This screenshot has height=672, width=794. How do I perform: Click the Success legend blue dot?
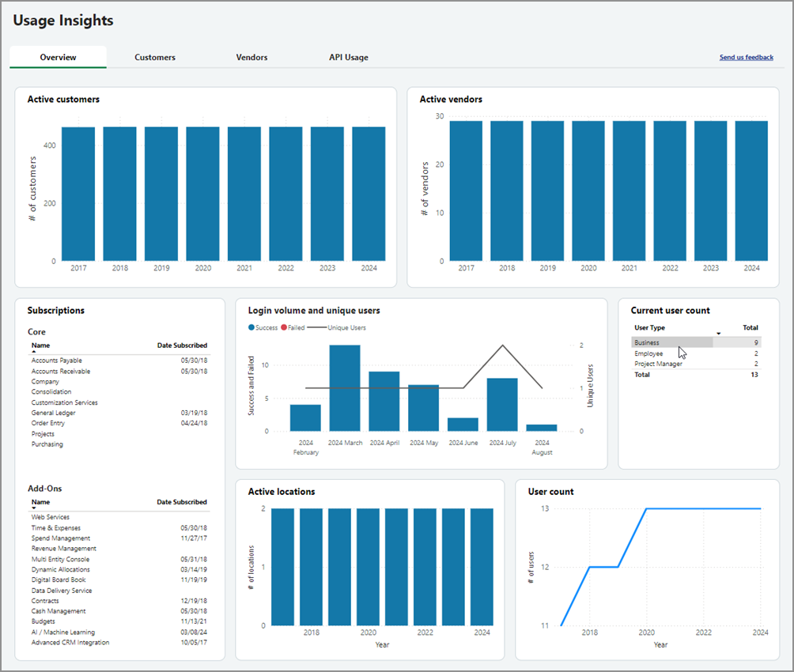[251, 327]
